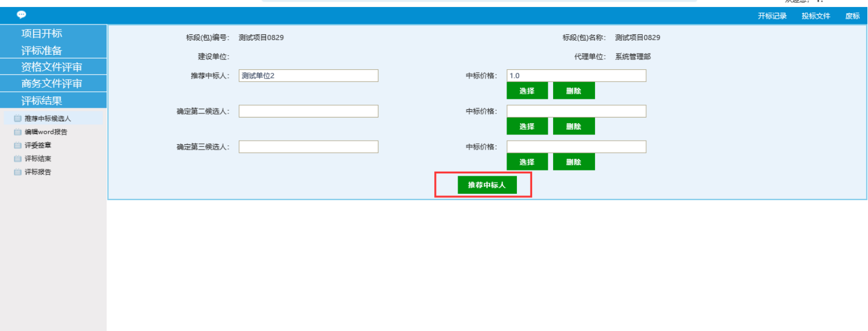
Task: Click 选择 button for second candidate
Action: pyautogui.click(x=527, y=126)
